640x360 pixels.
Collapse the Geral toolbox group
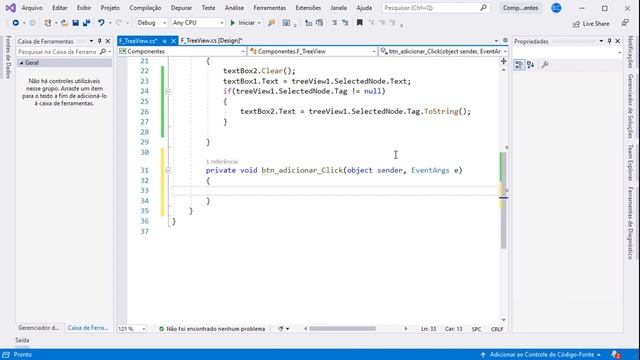21,63
